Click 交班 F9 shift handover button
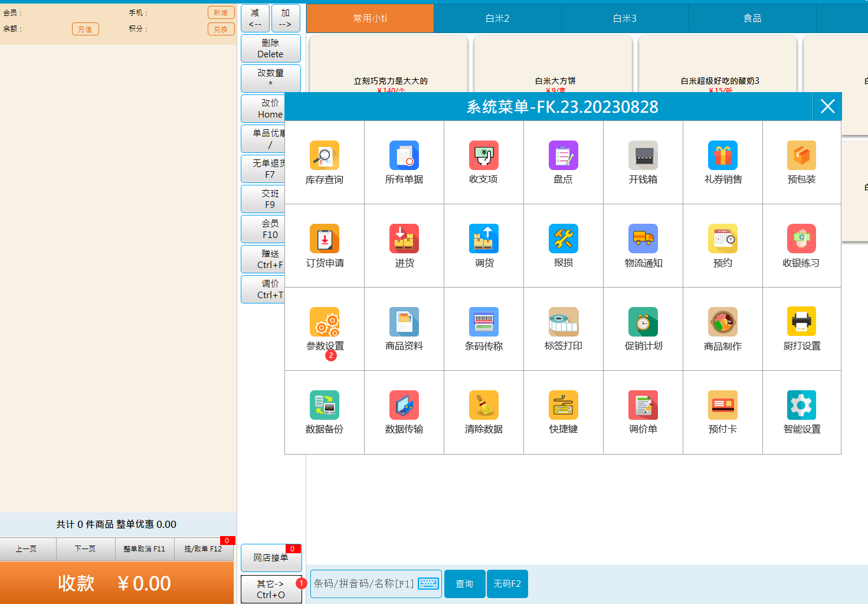The image size is (868, 604). tap(263, 199)
